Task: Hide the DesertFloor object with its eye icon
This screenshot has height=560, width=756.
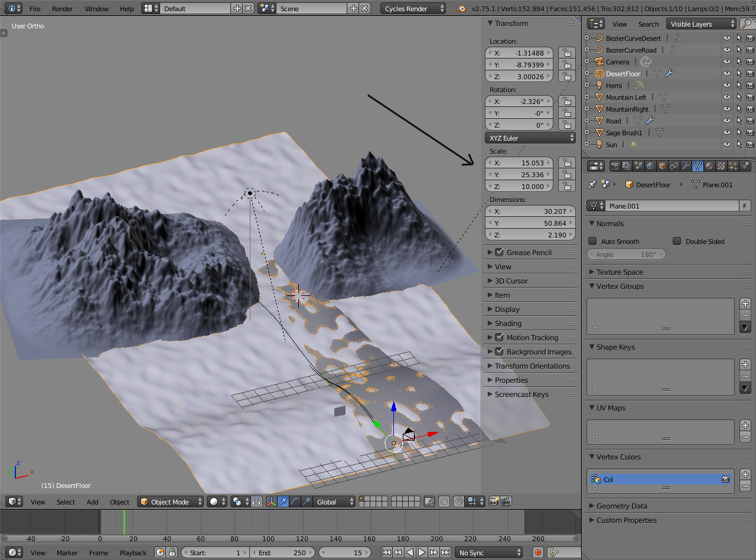Action: pyautogui.click(x=727, y=73)
